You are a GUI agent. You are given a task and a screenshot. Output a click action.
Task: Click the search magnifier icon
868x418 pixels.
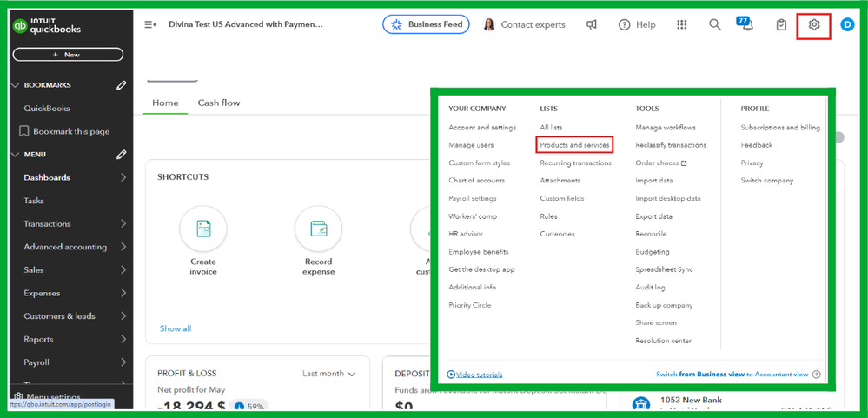(x=715, y=25)
